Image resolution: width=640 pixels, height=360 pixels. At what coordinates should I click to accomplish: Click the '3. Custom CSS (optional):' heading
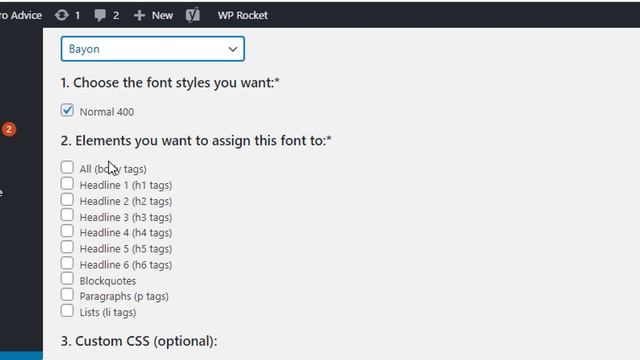coord(139,341)
